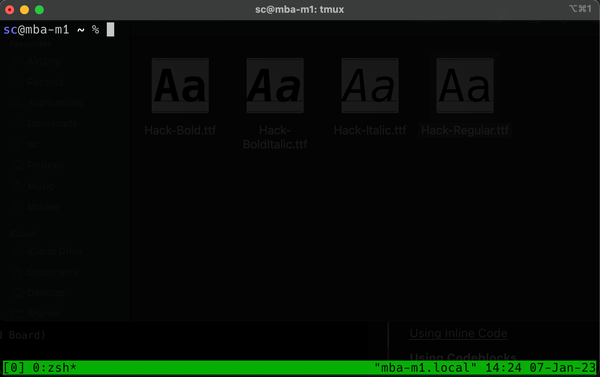Select Hack-Italic.ttf font icon in Finder

click(x=370, y=85)
